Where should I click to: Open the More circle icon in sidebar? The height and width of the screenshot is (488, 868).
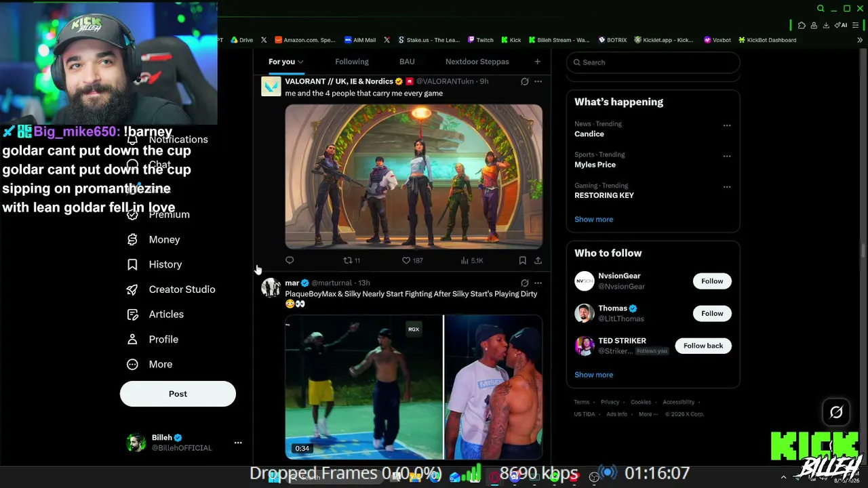tap(132, 365)
